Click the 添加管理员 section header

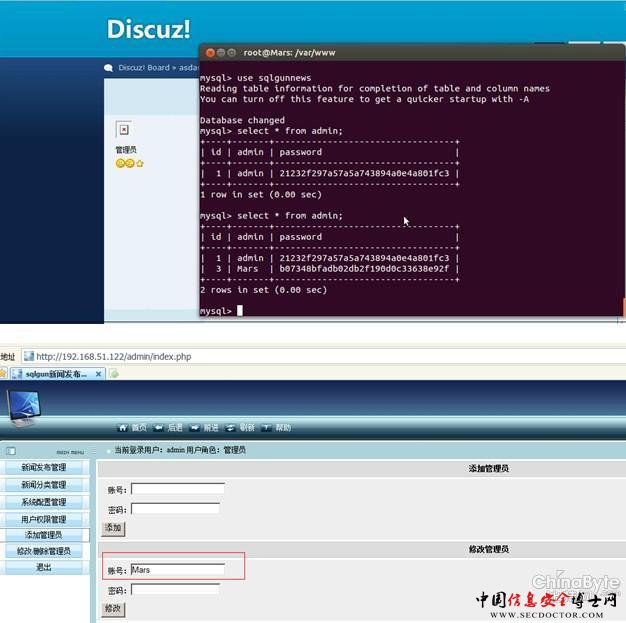489,468
